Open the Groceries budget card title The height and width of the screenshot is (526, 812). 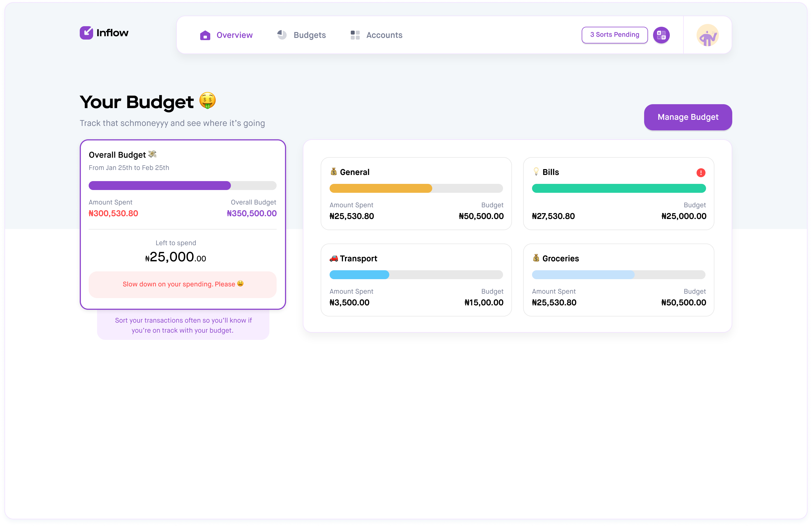[560, 258]
